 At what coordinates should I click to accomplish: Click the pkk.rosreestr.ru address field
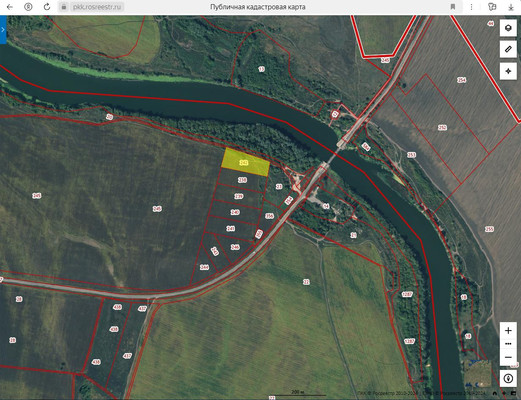point(97,7)
